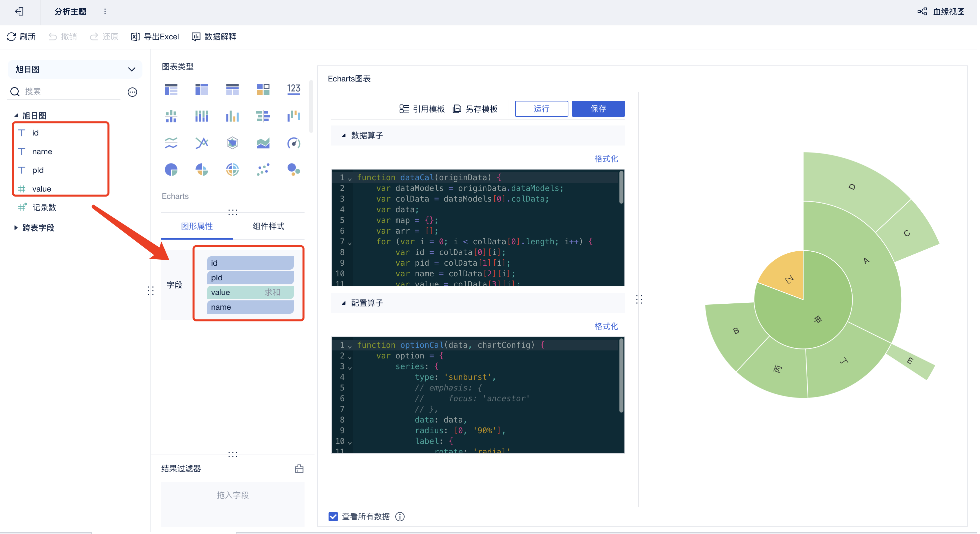Collapse the data operator section
Screen dimensions: 980x534
344,136
